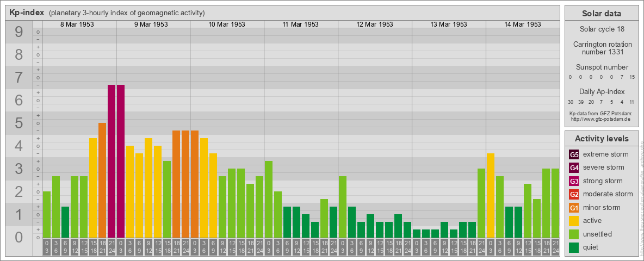Click the 'strong storm' legend label
The width and height of the screenshot is (644, 261).
click(x=603, y=181)
